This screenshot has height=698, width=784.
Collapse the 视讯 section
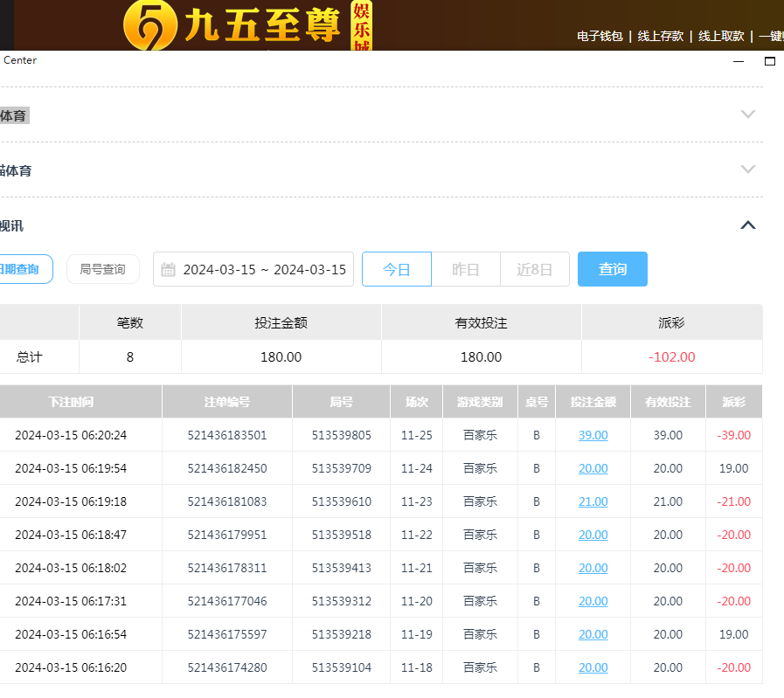point(747,225)
